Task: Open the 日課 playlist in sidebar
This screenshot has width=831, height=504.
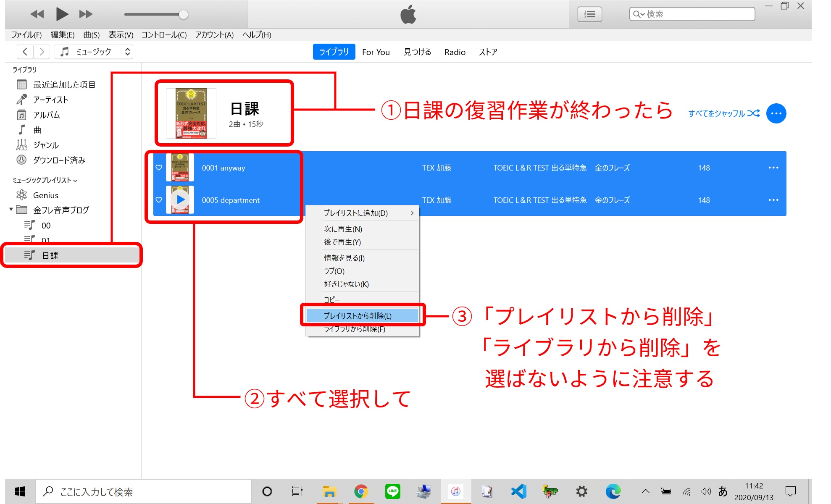Action: [x=72, y=255]
